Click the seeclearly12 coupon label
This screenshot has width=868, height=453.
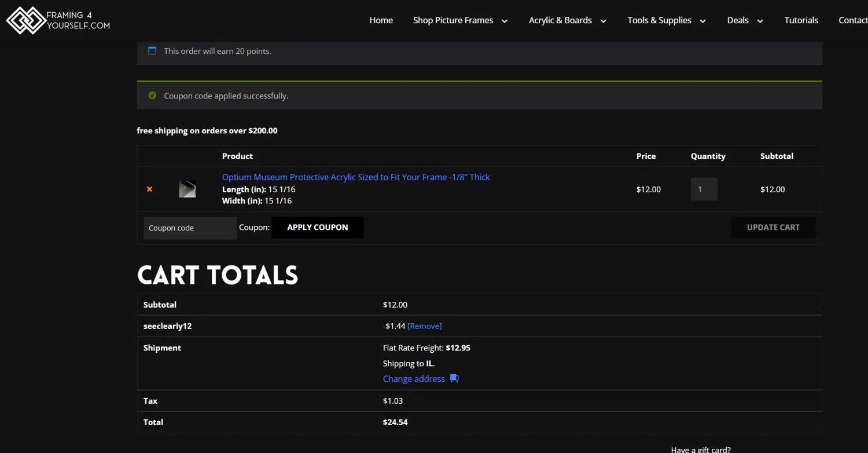pyautogui.click(x=167, y=326)
